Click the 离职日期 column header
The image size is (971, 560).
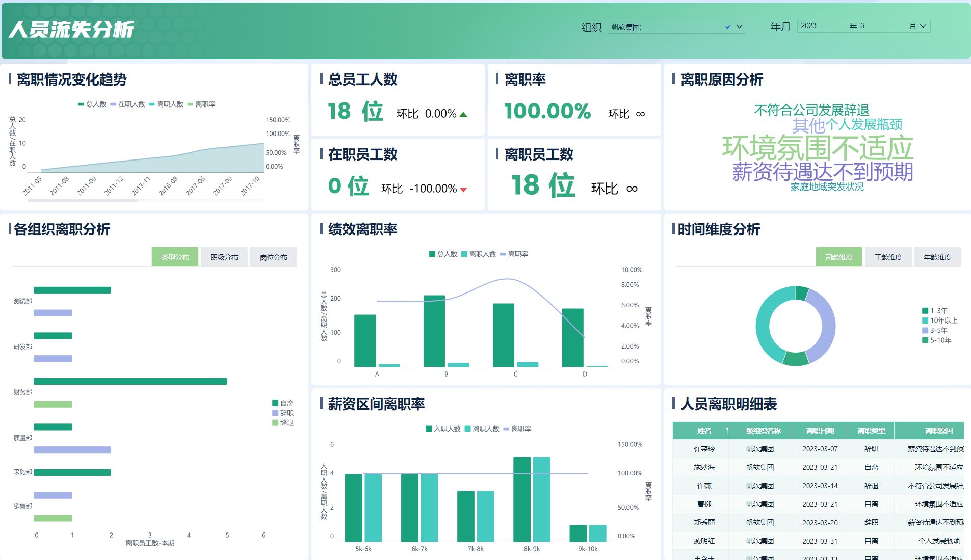pos(820,431)
